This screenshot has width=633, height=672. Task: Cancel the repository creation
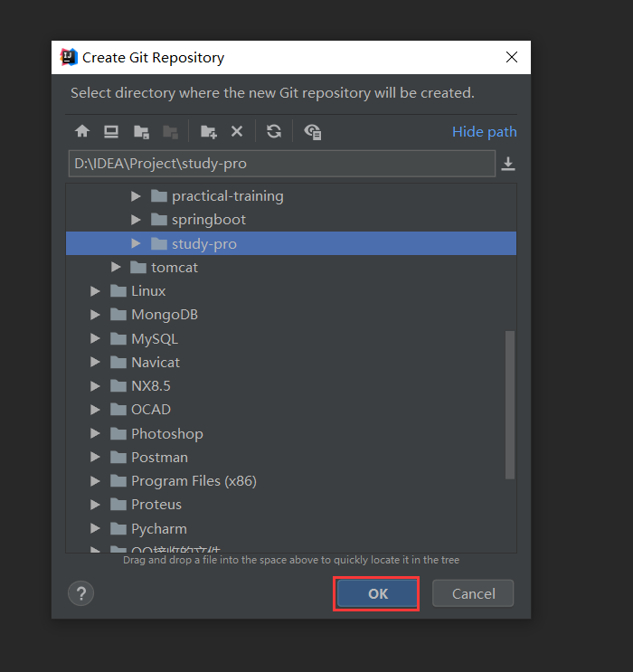[x=473, y=593]
